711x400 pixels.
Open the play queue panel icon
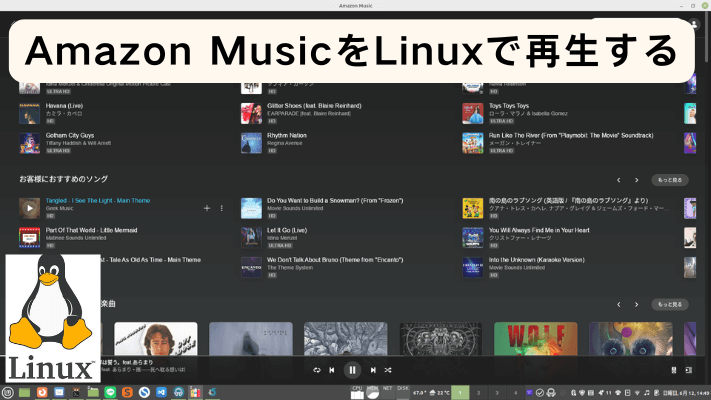pos(689,370)
